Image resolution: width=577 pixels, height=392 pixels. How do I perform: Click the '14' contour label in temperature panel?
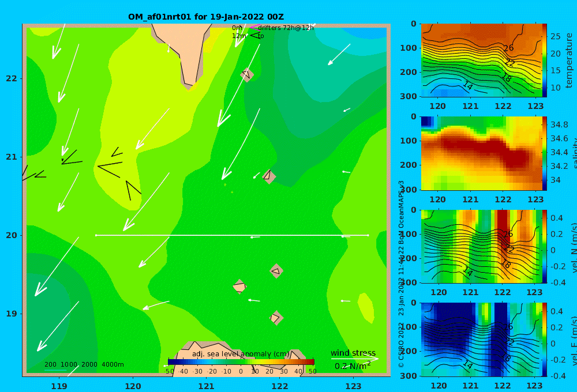pos(468,86)
